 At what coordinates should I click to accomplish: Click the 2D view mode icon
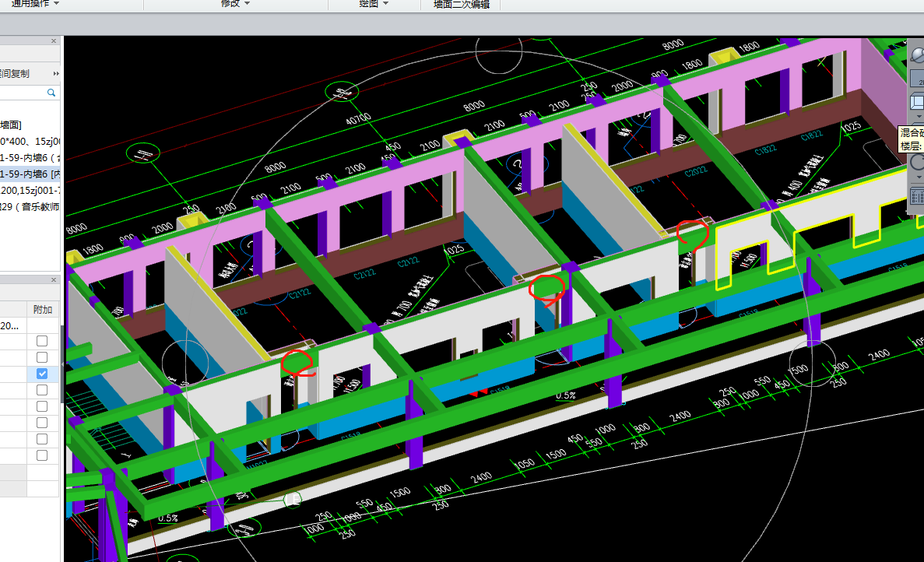click(918, 79)
